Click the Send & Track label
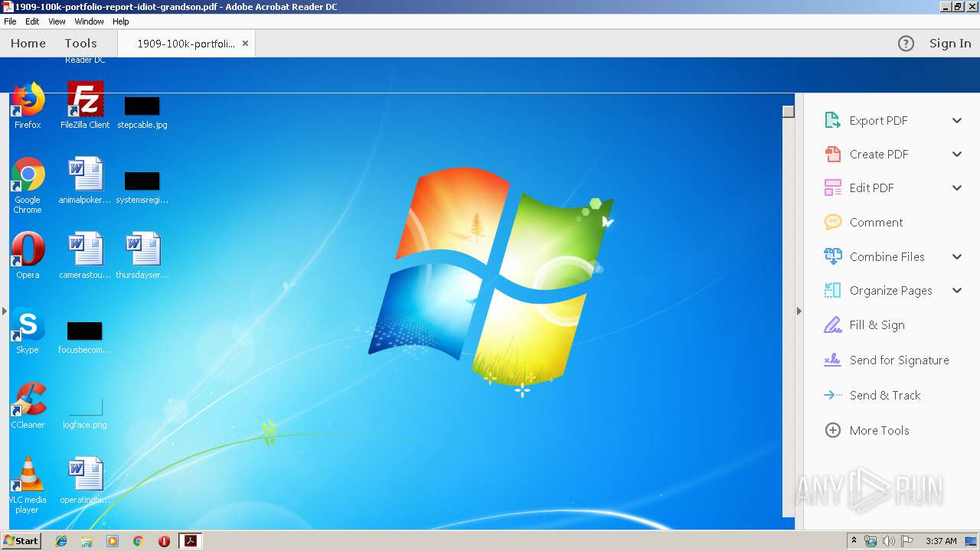The width and height of the screenshot is (980, 551). (x=885, y=395)
